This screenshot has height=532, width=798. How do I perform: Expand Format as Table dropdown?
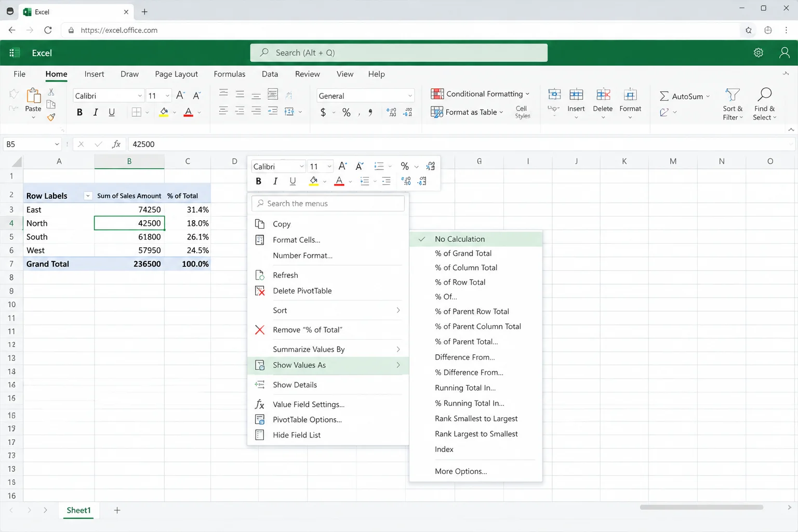[x=501, y=112]
